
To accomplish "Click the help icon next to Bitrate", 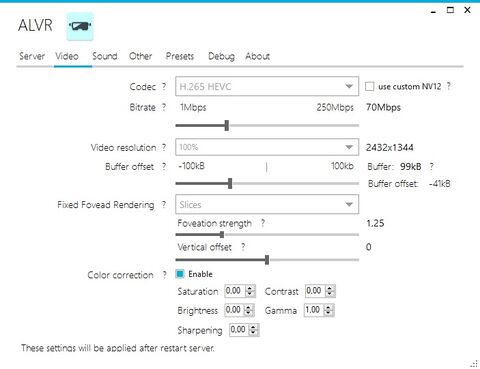I will pos(164,107).
